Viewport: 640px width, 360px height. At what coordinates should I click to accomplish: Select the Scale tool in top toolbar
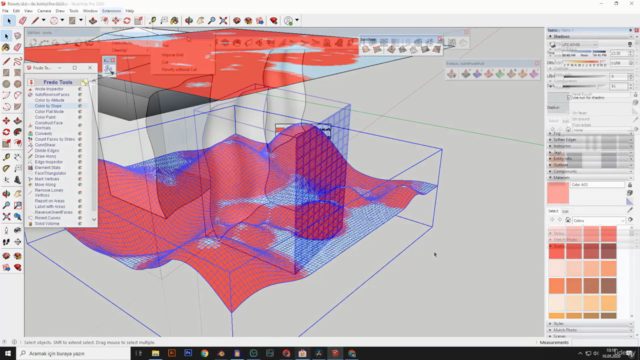pyautogui.click(x=138, y=20)
